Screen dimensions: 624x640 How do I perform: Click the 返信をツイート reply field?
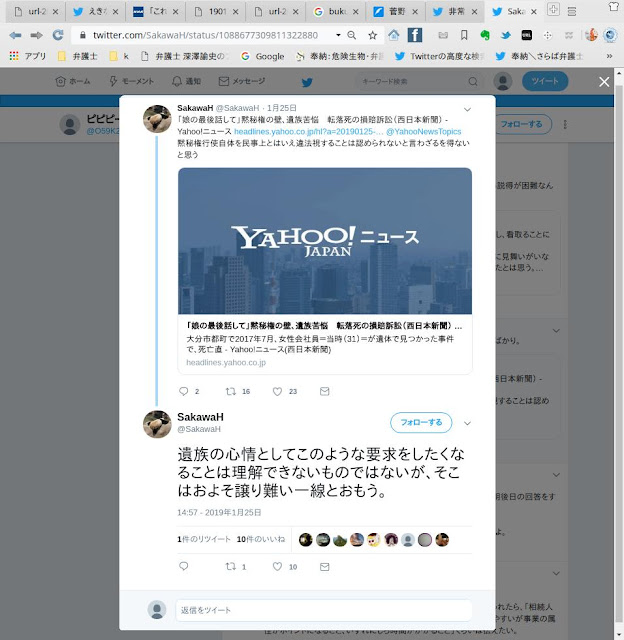(324, 610)
